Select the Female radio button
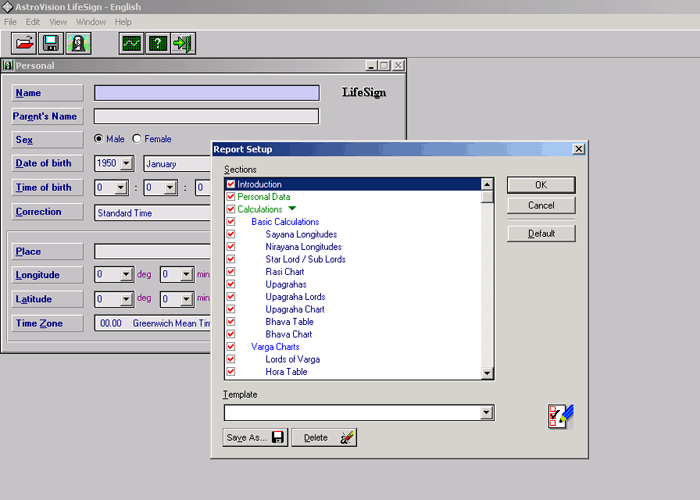700x500 pixels. point(137,139)
